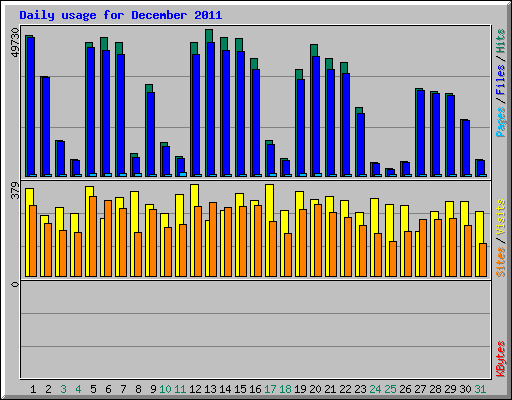Viewport: 512px width, 400px height.
Task: Click day label '15' on the x-axis
Action: coord(240,389)
